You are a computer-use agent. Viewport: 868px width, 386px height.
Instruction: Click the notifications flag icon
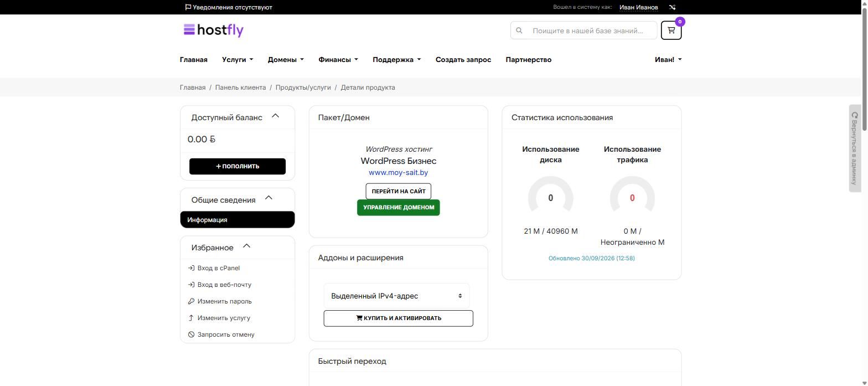click(x=188, y=7)
